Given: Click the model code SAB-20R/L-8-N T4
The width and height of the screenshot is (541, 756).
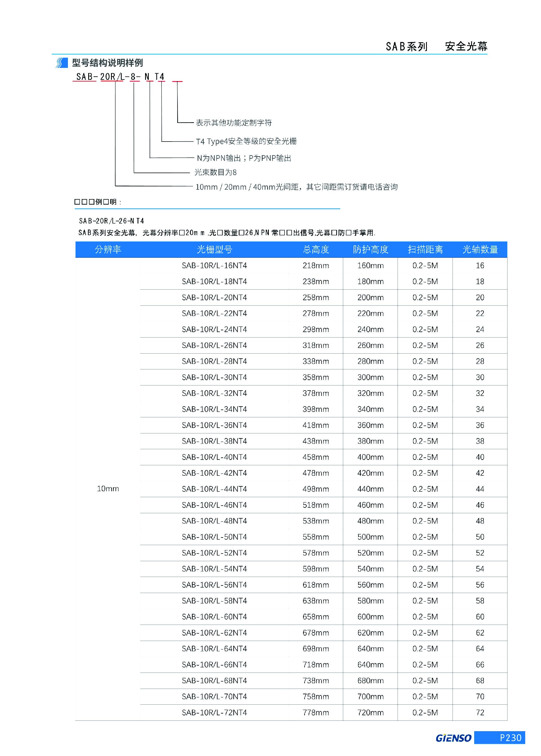Looking at the screenshot, I should [x=120, y=77].
